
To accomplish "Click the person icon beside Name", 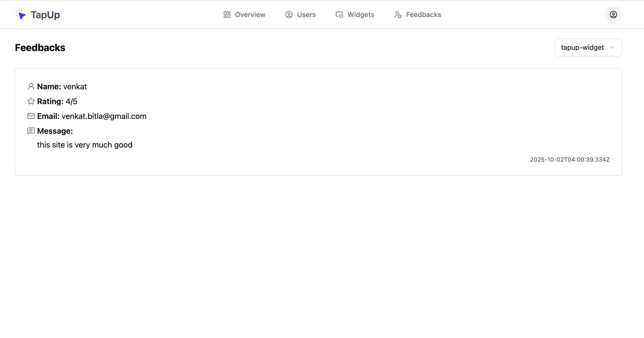I will pyautogui.click(x=31, y=86).
